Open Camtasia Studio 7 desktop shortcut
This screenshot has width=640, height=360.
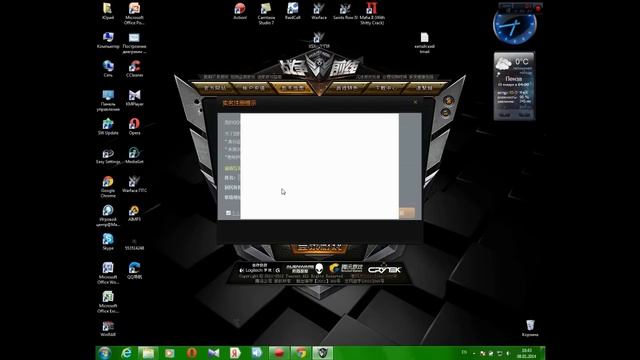pyautogui.click(x=266, y=13)
